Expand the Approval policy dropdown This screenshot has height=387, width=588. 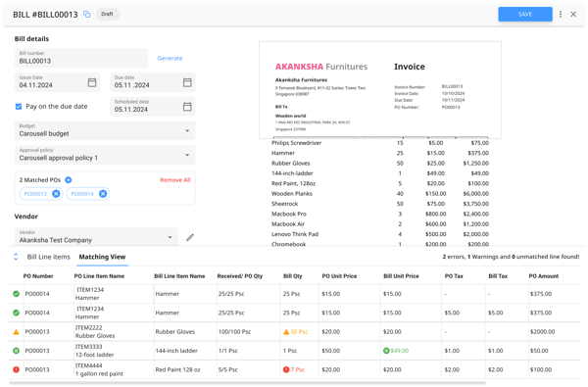[105, 155]
